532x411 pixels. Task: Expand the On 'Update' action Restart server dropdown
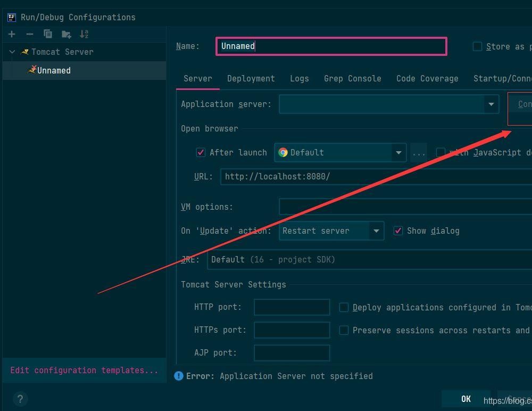[x=376, y=231]
